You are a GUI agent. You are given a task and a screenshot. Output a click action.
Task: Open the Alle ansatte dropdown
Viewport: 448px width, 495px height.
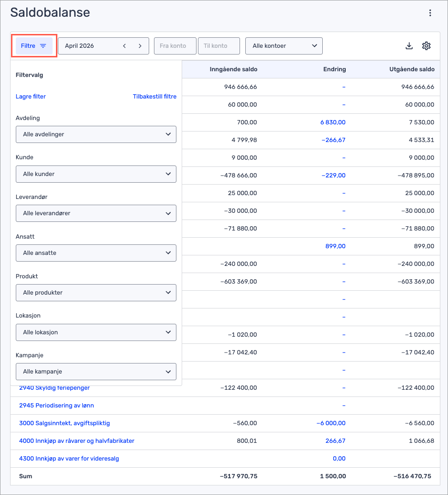(x=96, y=253)
